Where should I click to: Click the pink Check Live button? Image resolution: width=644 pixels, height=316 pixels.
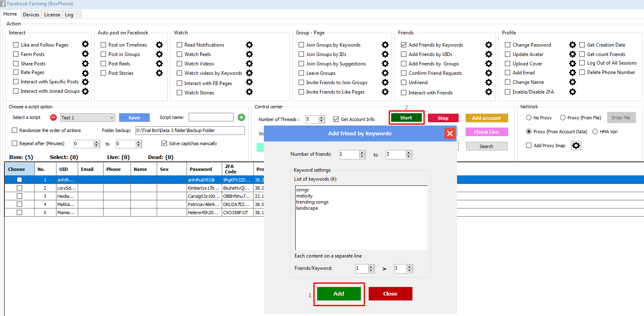[x=486, y=132]
